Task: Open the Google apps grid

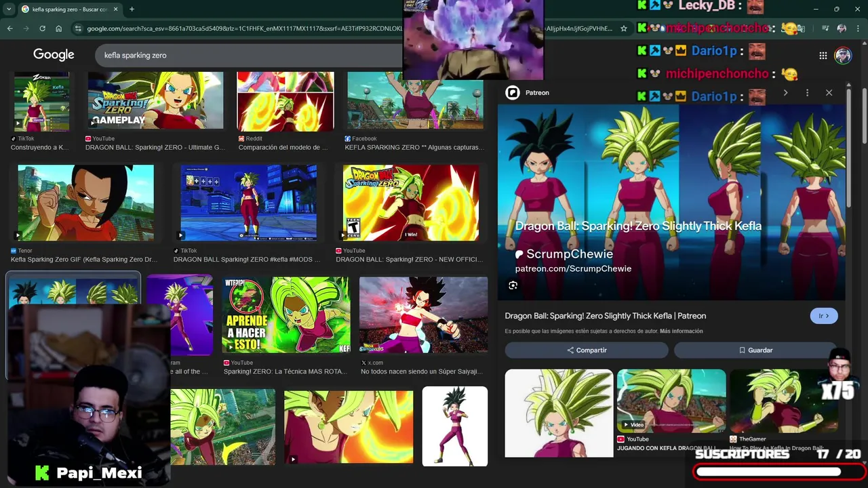Action: 823,56
